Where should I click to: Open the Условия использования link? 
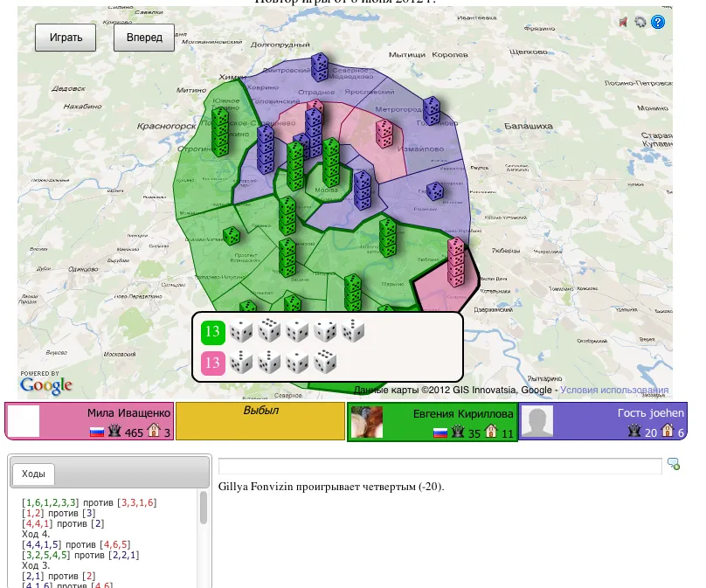614,391
